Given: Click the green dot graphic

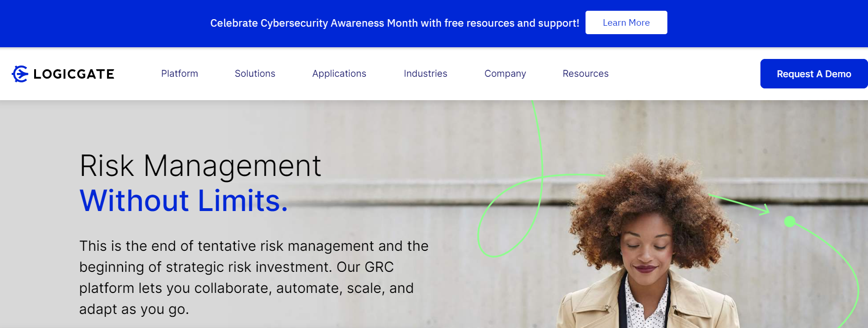Looking at the screenshot, I should click(789, 221).
